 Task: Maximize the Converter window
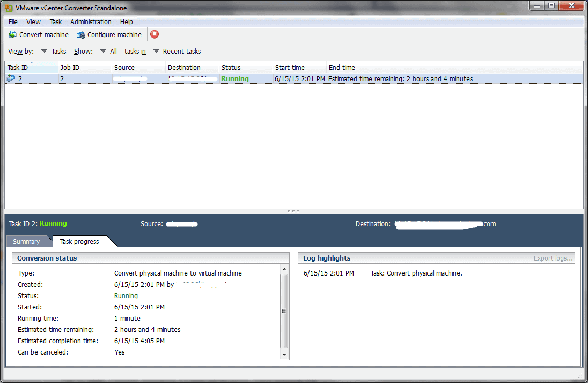click(x=552, y=5)
